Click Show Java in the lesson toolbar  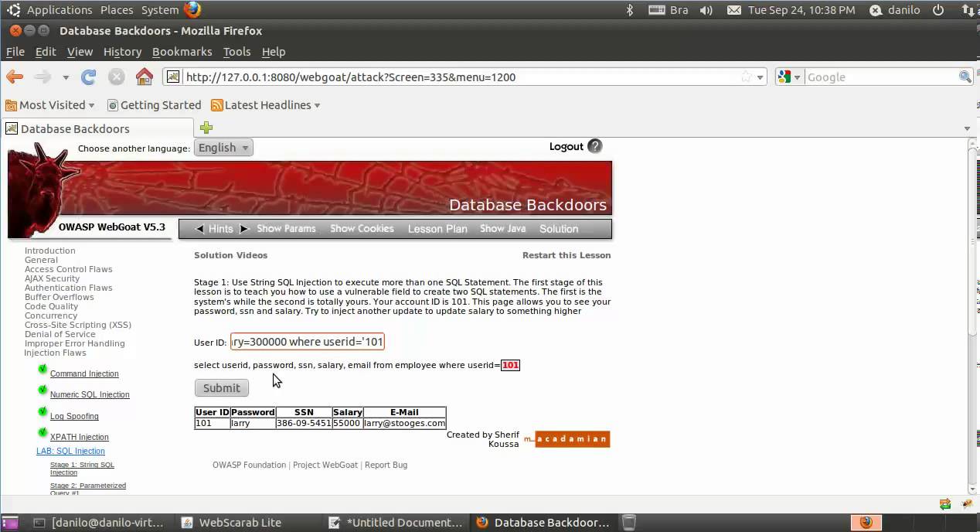502,229
